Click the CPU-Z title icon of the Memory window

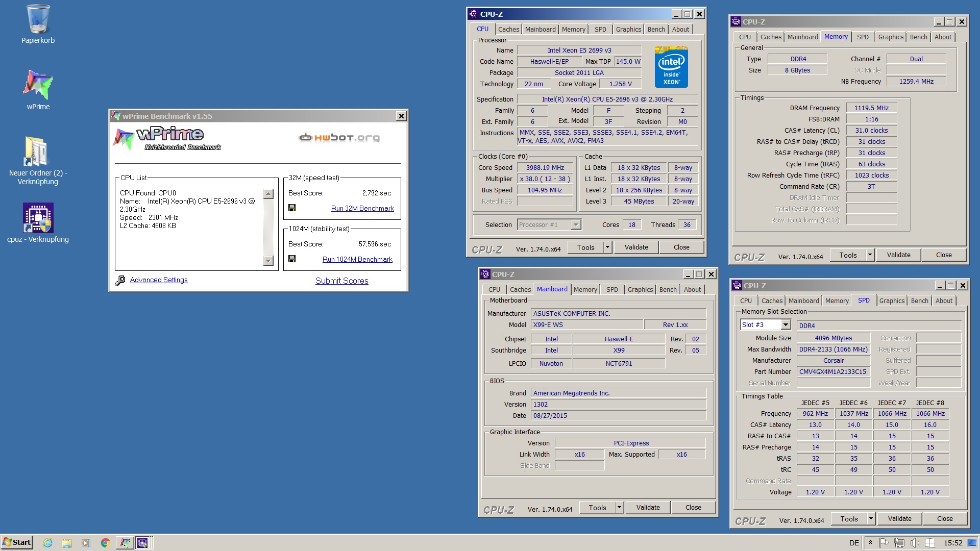(736, 21)
